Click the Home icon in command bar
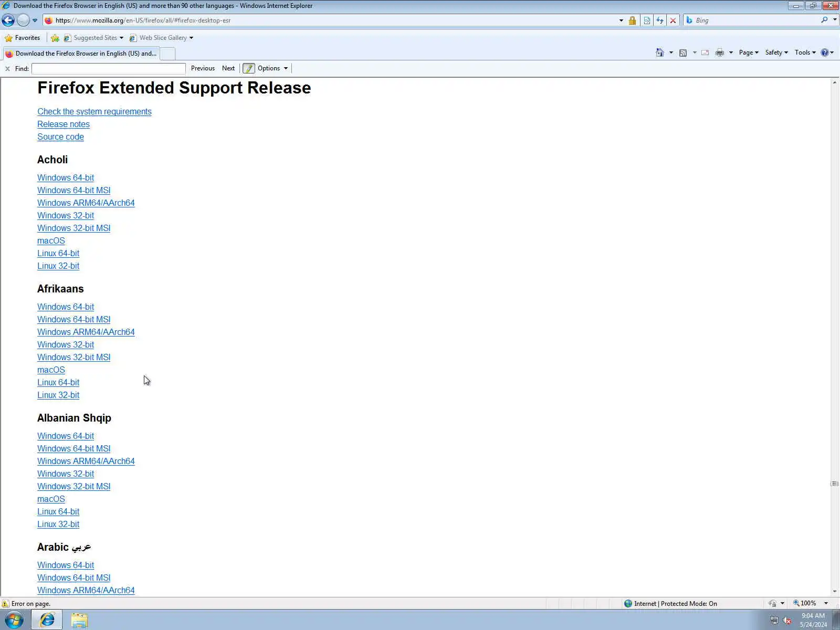This screenshot has width=840, height=630. click(660, 52)
